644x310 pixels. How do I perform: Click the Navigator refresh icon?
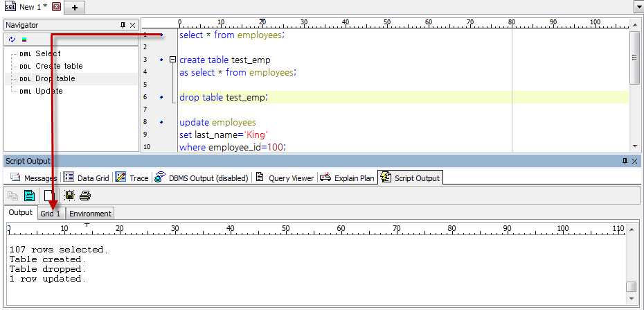coord(12,40)
